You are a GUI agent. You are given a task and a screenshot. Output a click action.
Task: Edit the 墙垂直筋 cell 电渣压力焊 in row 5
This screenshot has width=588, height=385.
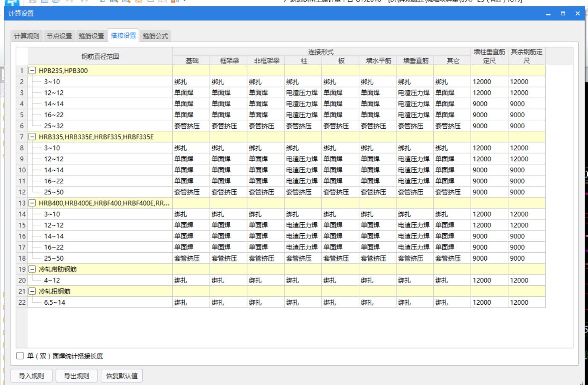point(415,115)
